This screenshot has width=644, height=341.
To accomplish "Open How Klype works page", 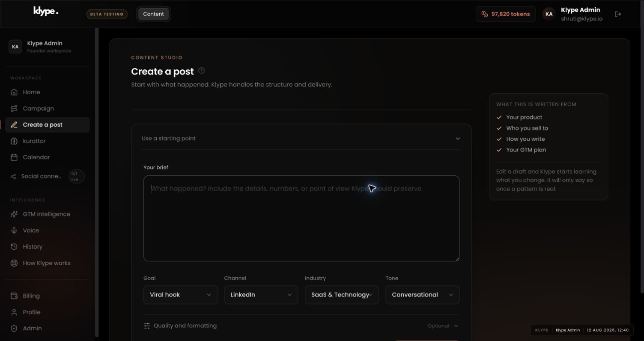I will coord(48,263).
